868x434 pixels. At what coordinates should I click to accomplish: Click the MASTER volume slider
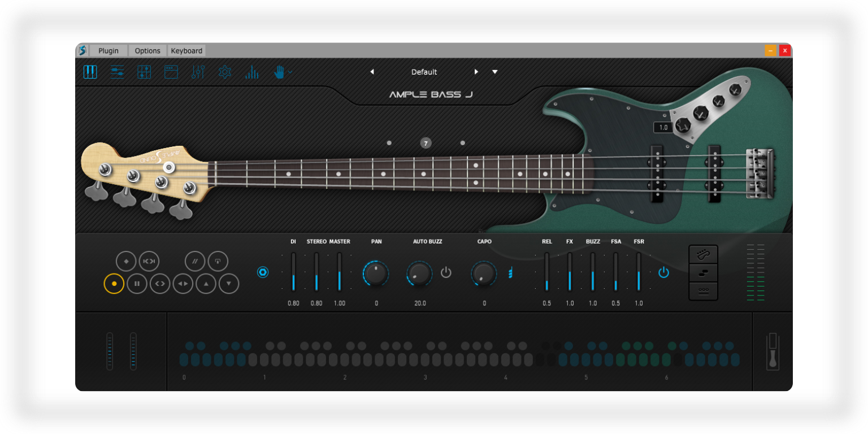[x=339, y=272]
